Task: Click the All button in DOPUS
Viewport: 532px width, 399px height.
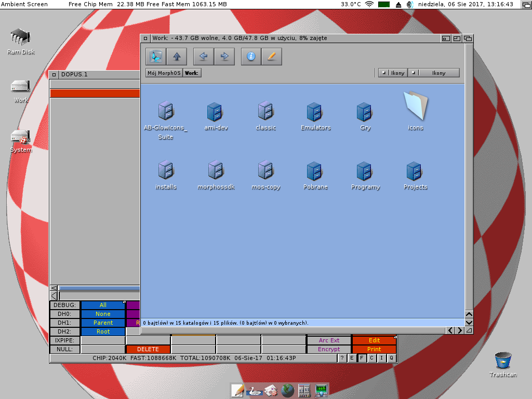Action: click(103, 305)
